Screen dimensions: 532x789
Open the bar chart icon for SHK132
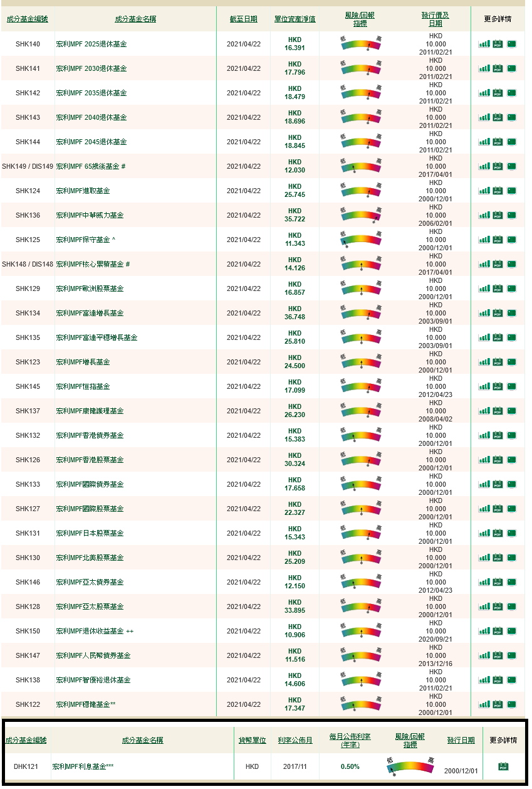click(484, 435)
